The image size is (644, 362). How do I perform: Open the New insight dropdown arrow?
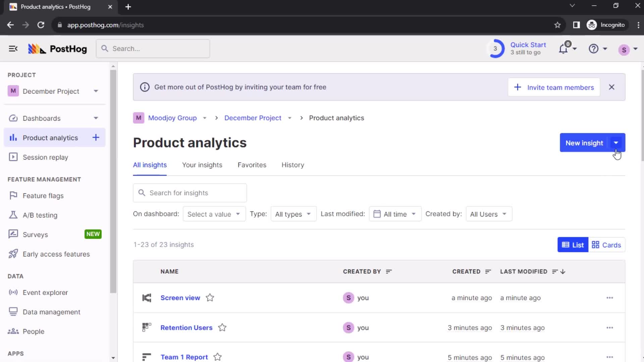(616, 143)
